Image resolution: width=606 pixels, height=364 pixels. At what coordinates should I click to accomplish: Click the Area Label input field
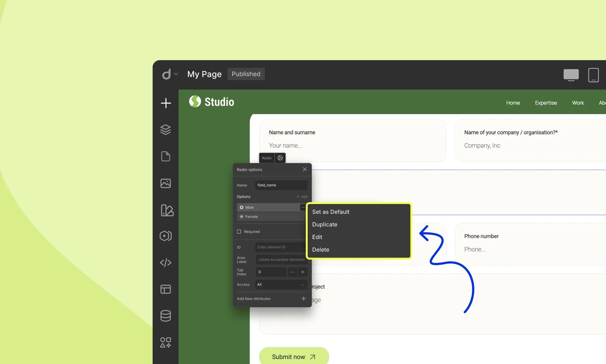[281, 260]
